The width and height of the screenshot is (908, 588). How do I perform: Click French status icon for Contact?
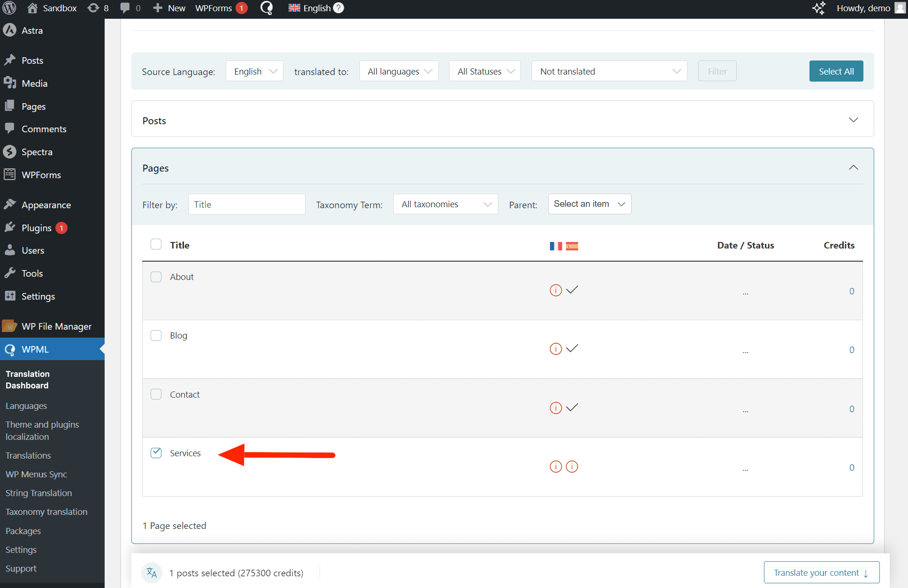click(x=556, y=408)
